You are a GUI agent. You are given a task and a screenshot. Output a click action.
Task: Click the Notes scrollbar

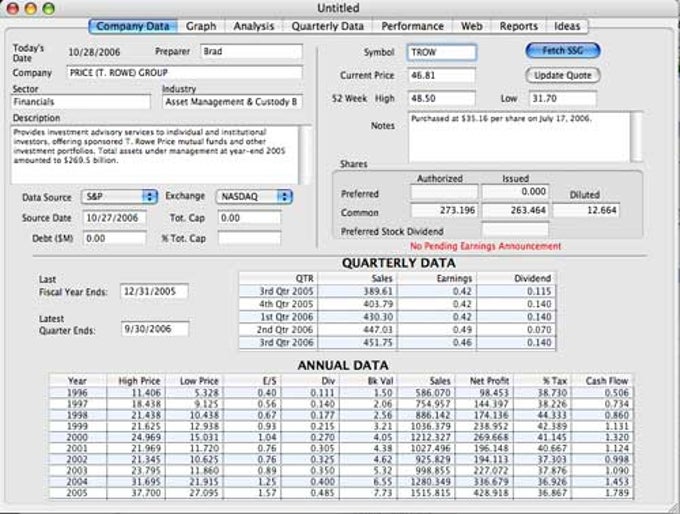pos(636,137)
